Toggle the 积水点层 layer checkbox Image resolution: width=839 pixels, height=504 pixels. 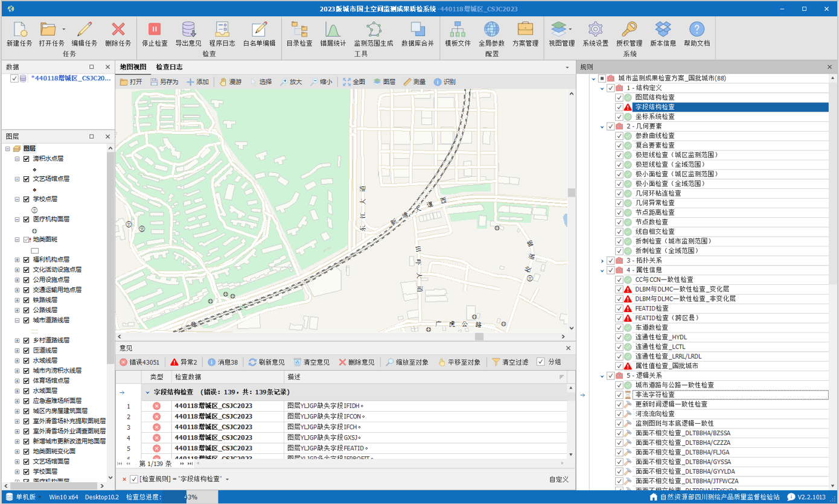[x=26, y=159]
